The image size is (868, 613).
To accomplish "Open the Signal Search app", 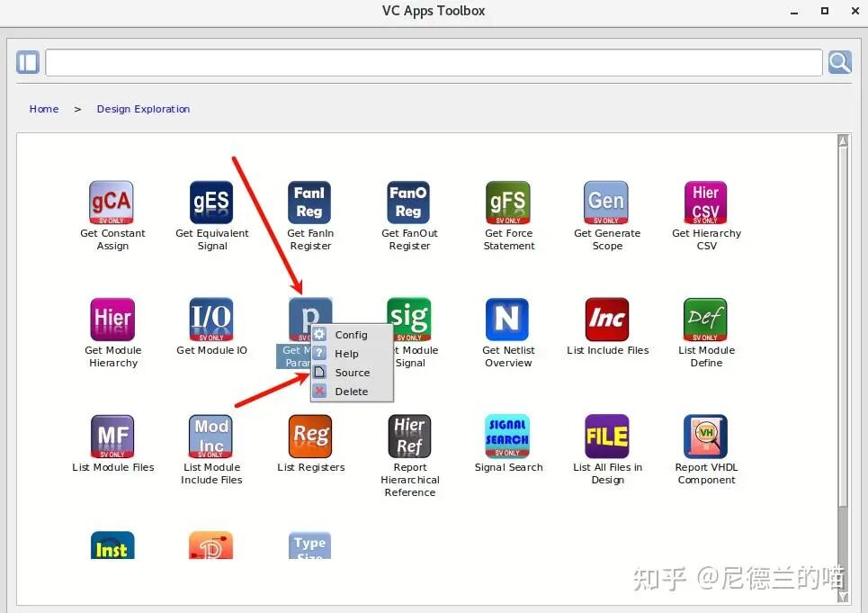I will (x=508, y=437).
